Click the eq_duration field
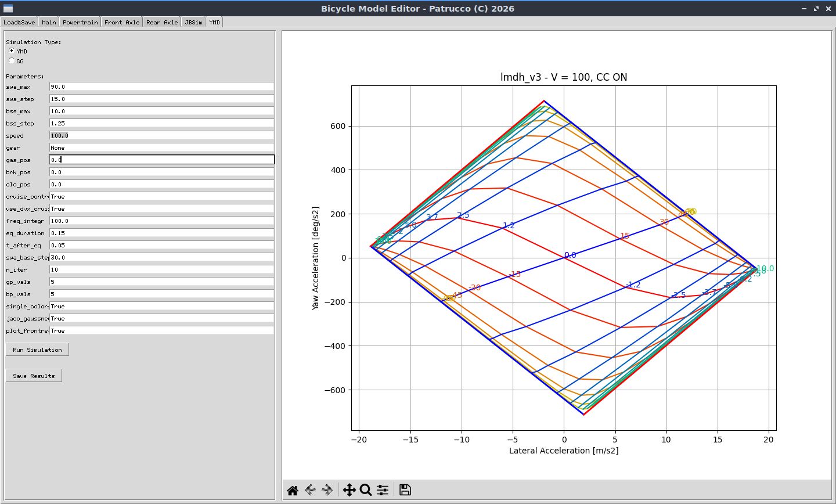This screenshot has height=504, width=836. [x=161, y=233]
